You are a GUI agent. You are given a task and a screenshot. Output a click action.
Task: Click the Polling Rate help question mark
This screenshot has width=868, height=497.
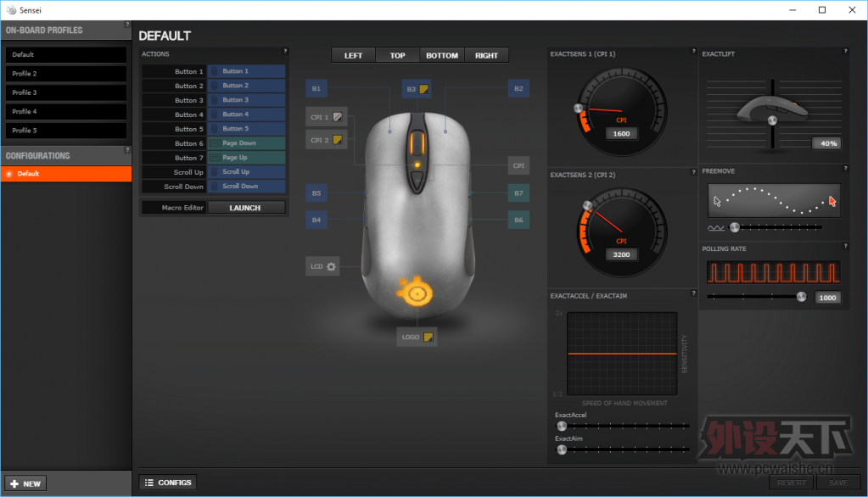[x=845, y=246]
